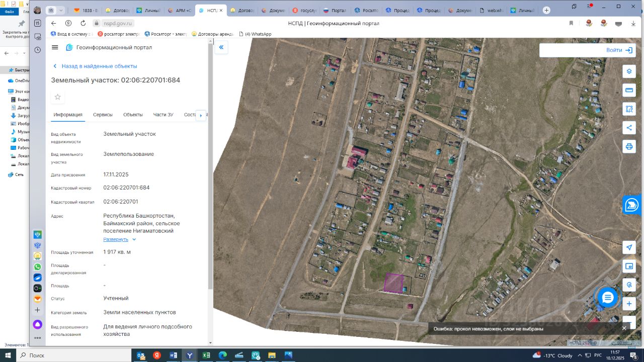Viewport: 644px width, 362px height.
Task: Toggle the overview minimap button
Action: (629, 266)
